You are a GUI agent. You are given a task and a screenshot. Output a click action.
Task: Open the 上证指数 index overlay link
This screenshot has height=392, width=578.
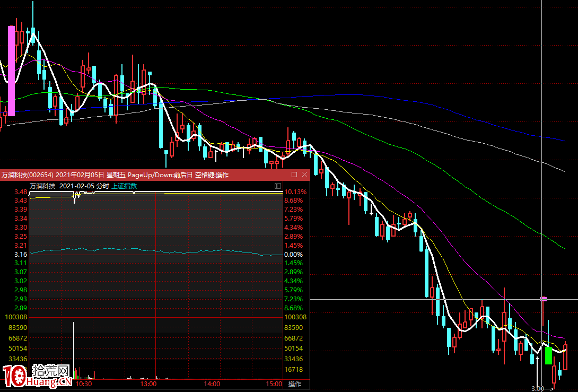124,186
